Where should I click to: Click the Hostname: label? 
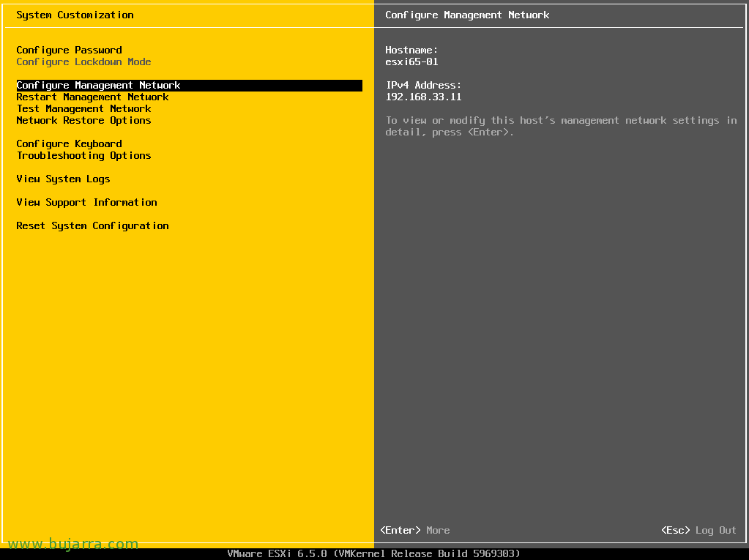coord(411,50)
